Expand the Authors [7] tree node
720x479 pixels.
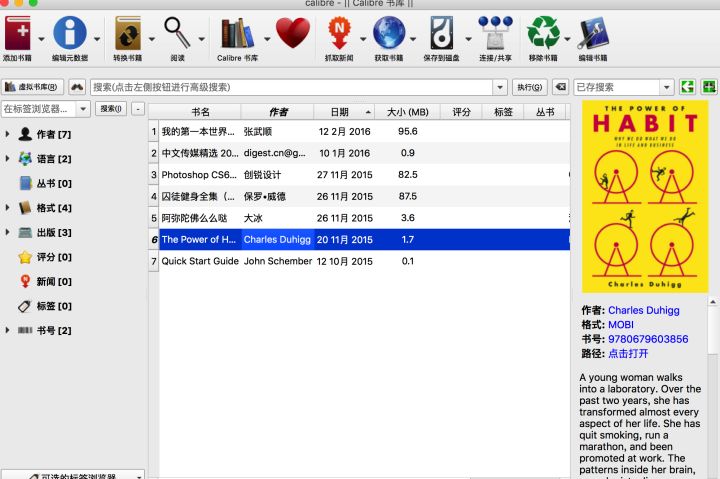click(x=7, y=134)
